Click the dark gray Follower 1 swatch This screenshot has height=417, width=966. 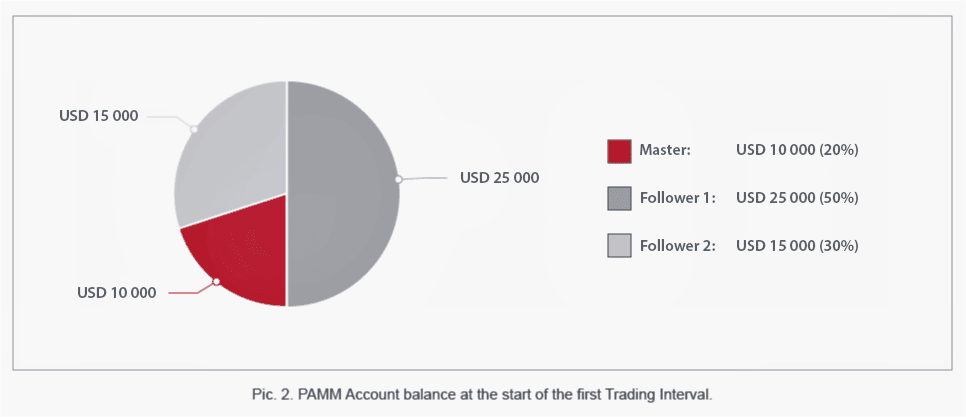[619, 198]
